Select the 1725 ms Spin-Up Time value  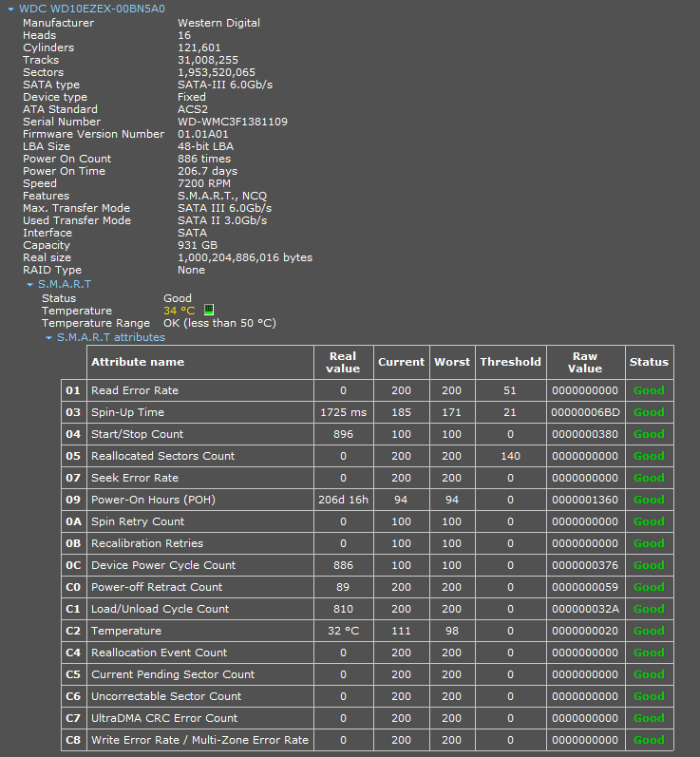(x=343, y=412)
